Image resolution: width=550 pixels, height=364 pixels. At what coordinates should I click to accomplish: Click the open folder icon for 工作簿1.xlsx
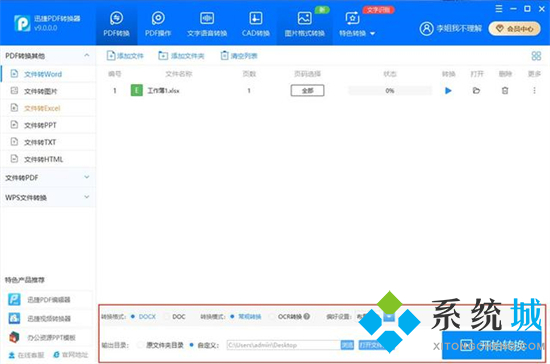(476, 91)
